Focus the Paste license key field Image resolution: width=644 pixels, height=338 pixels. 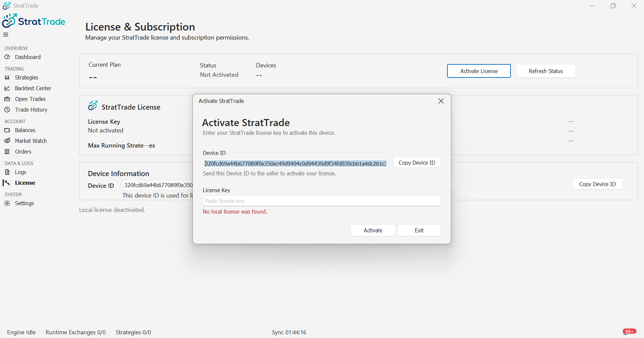322,201
